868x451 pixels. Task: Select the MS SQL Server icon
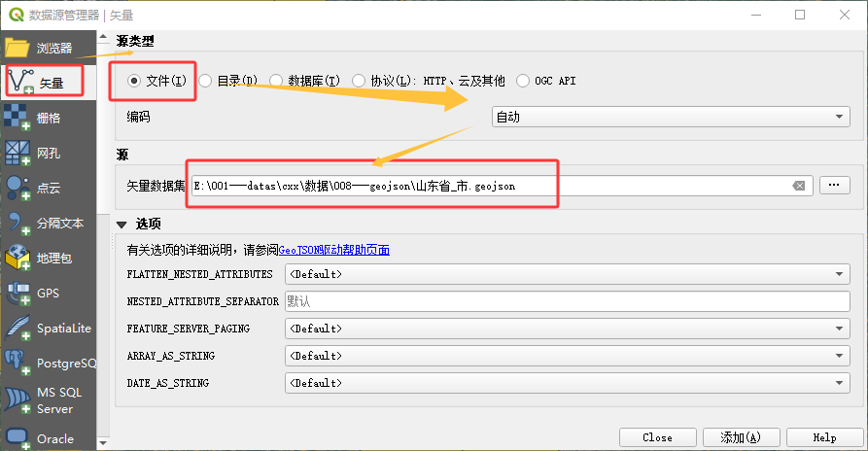pos(17,400)
